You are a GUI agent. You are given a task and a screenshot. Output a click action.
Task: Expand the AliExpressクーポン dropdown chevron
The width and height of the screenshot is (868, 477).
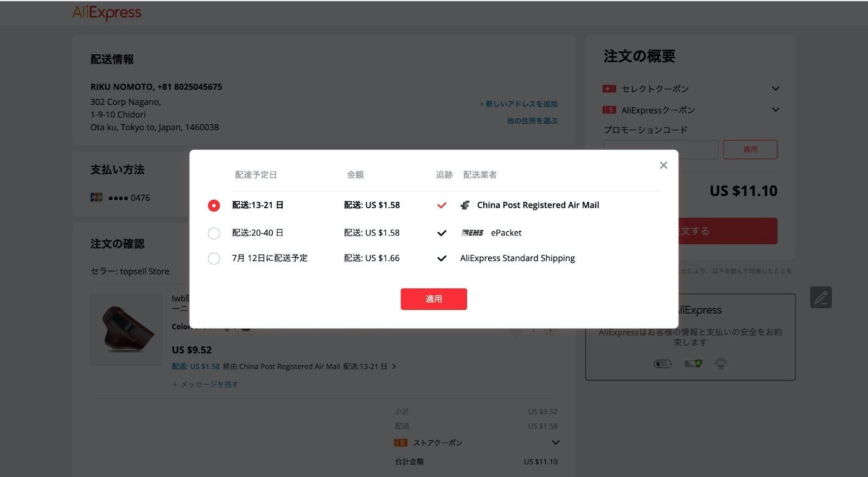coord(775,110)
